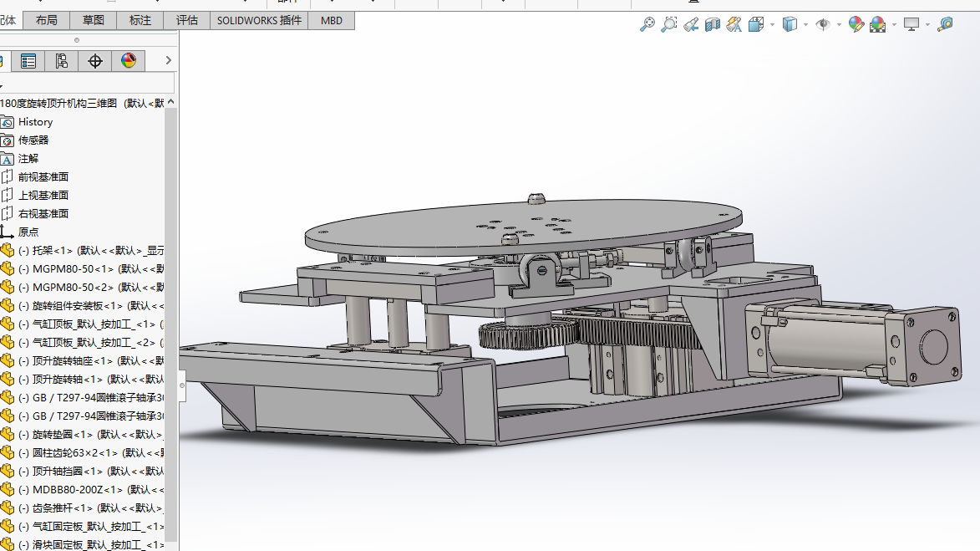This screenshot has width=980, height=551.
Task: Click the Previous View icon
Action: tap(691, 25)
